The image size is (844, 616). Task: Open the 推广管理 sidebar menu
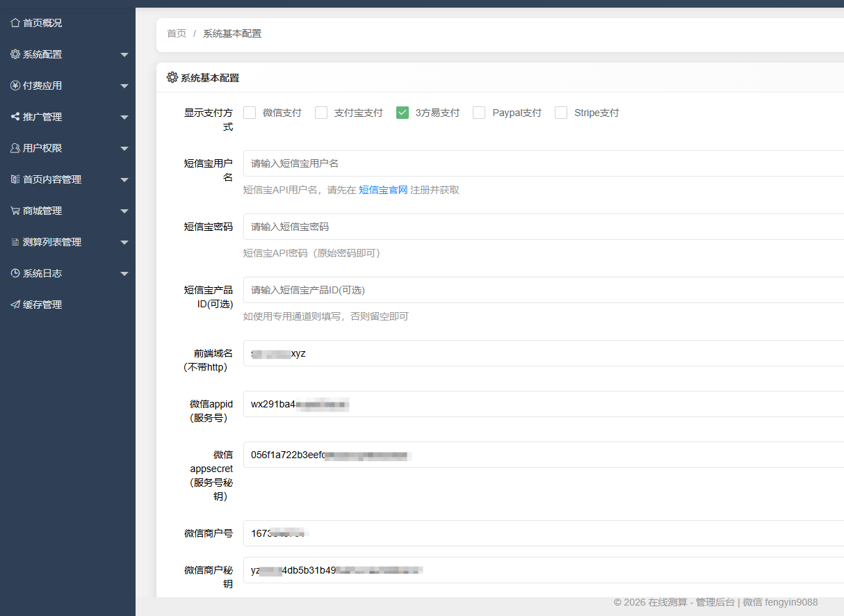67,117
